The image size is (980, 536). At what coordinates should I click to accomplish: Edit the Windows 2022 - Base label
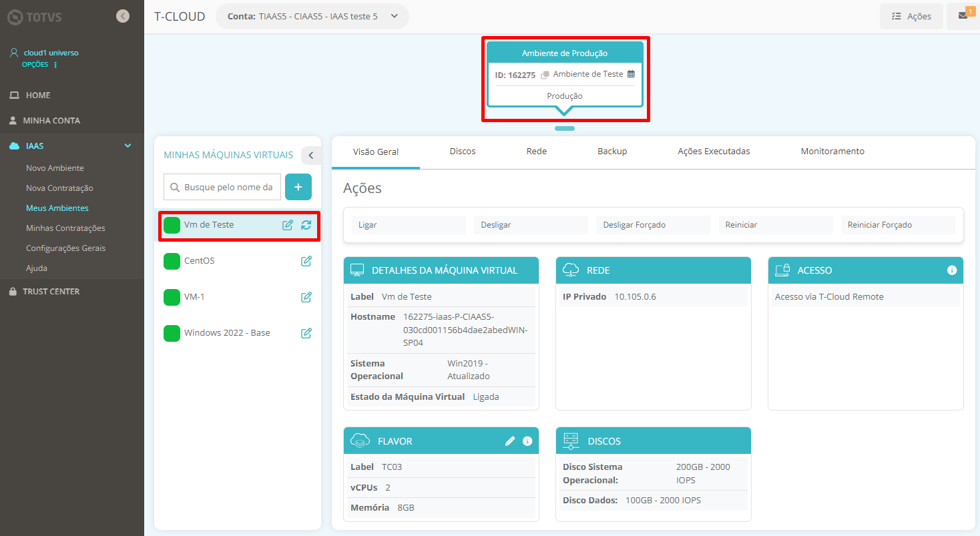point(306,333)
